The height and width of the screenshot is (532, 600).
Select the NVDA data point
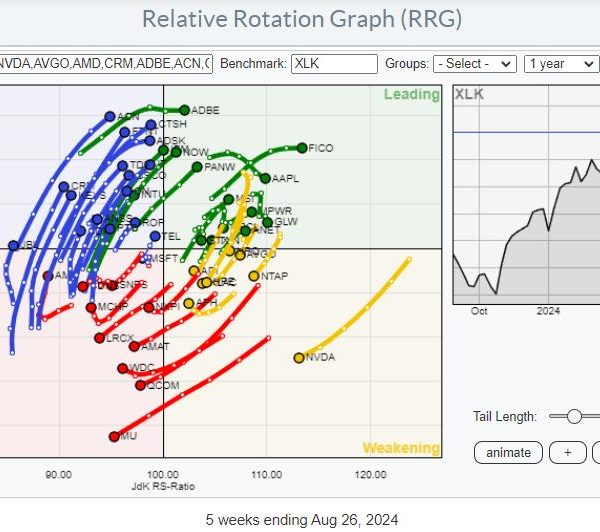point(299,357)
